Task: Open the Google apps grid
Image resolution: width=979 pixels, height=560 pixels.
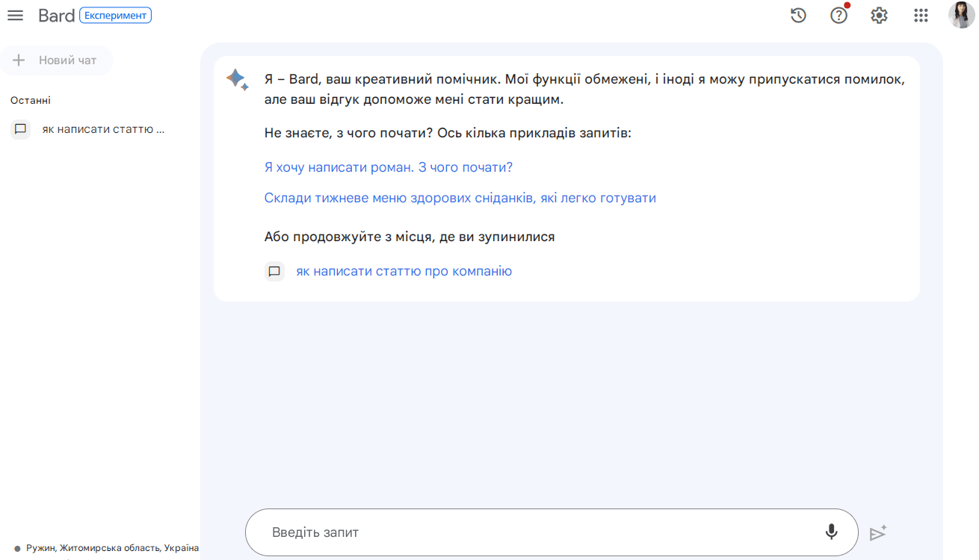Action: coord(920,15)
